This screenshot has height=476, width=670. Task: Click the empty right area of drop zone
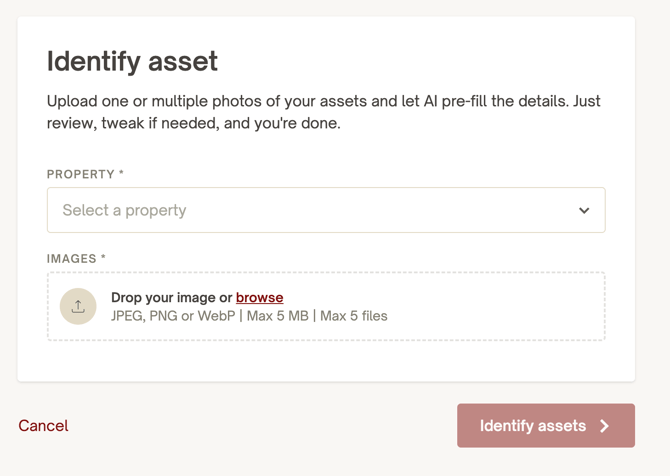pos(496,306)
